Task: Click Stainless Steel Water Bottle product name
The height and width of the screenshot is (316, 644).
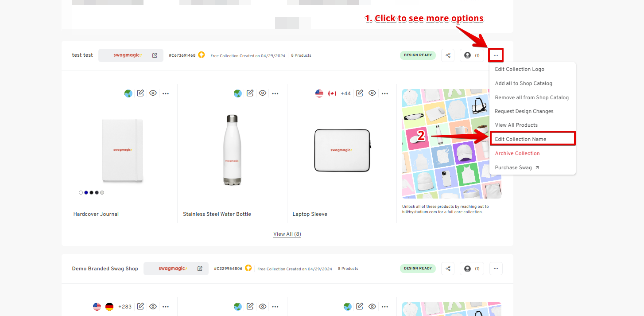Action: pyautogui.click(x=217, y=214)
